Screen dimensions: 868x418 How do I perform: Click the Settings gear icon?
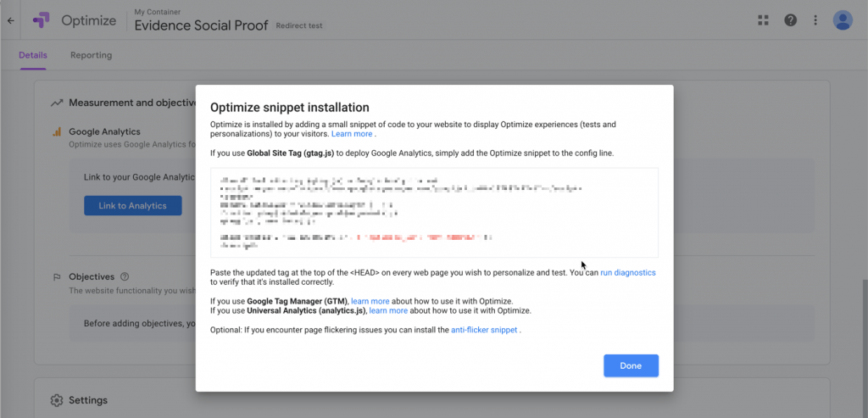57,400
